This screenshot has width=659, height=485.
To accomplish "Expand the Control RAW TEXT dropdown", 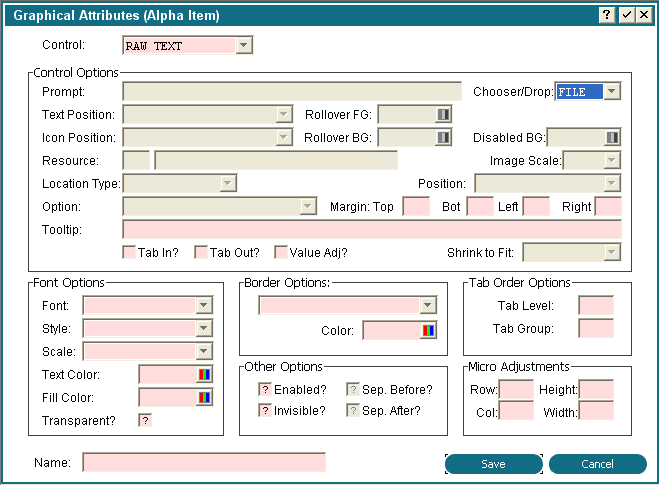I will point(245,46).
